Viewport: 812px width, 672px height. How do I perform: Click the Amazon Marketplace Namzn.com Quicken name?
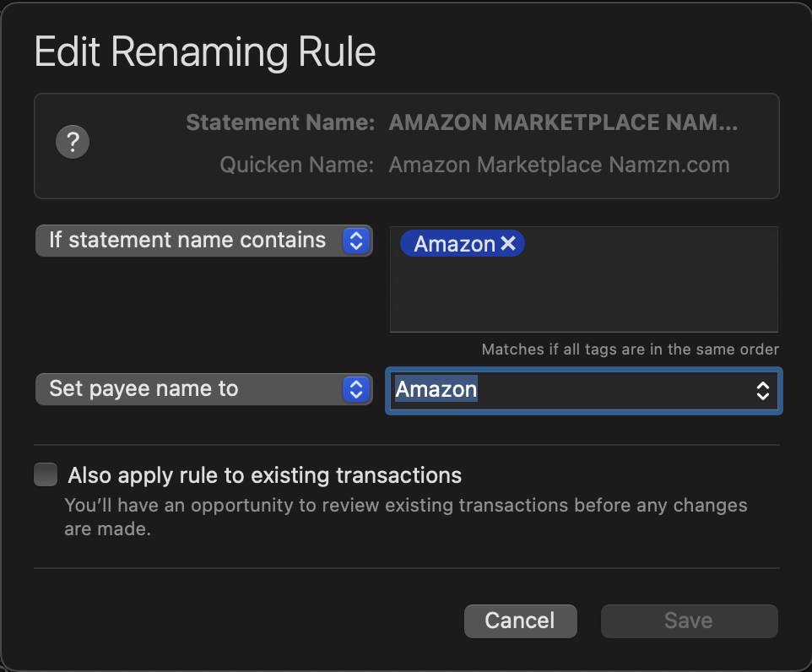point(560,165)
